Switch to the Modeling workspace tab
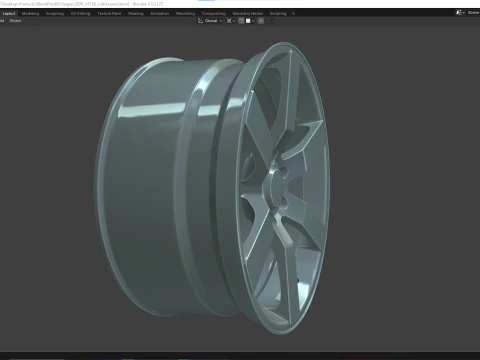 [30, 14]
